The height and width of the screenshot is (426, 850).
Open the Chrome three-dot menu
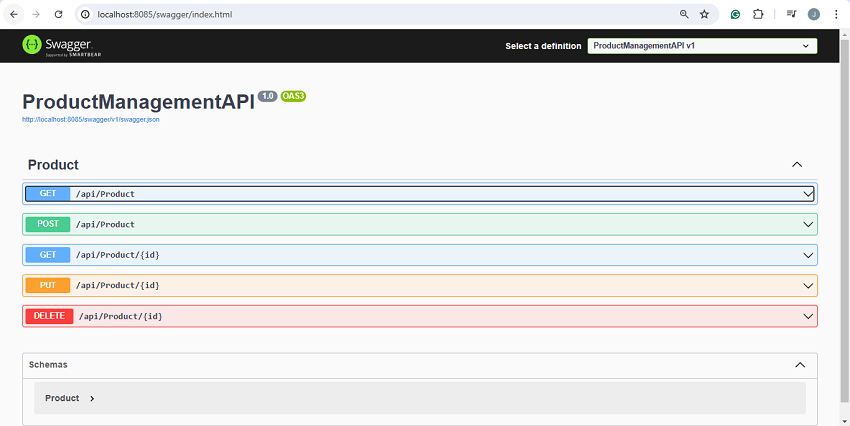(835, 15)
